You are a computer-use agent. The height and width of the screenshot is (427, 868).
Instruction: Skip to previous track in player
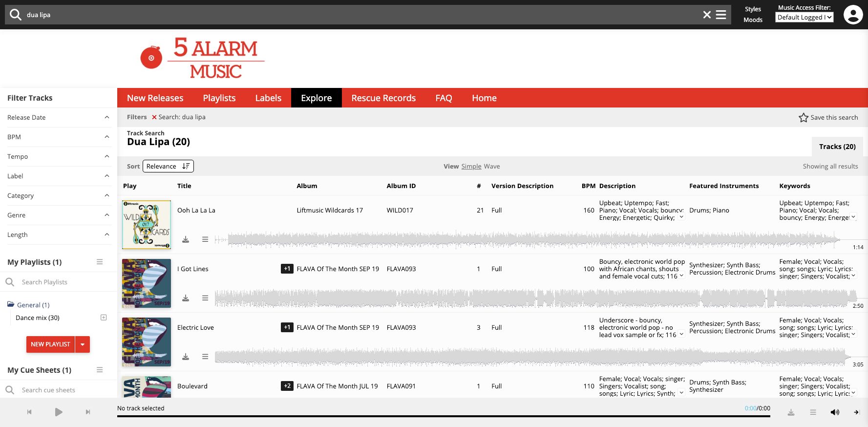coord(29,412)
